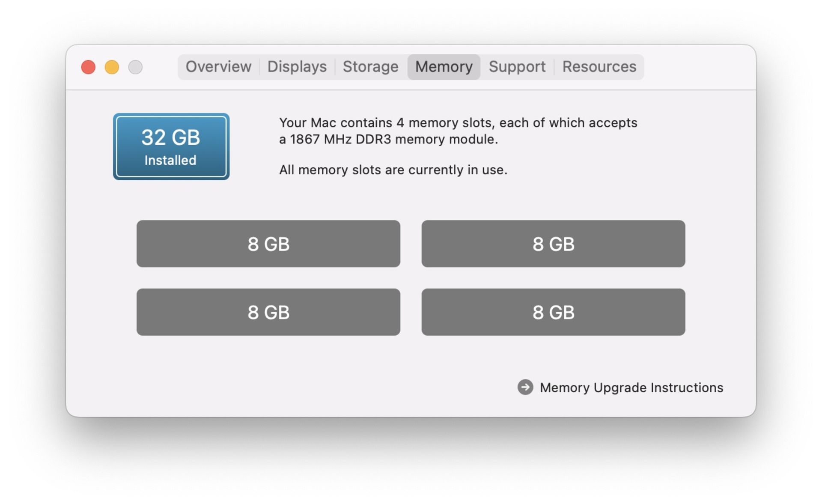
Task: Click Memory Upgrade Instructions link
Action: [x=631, y=388]
